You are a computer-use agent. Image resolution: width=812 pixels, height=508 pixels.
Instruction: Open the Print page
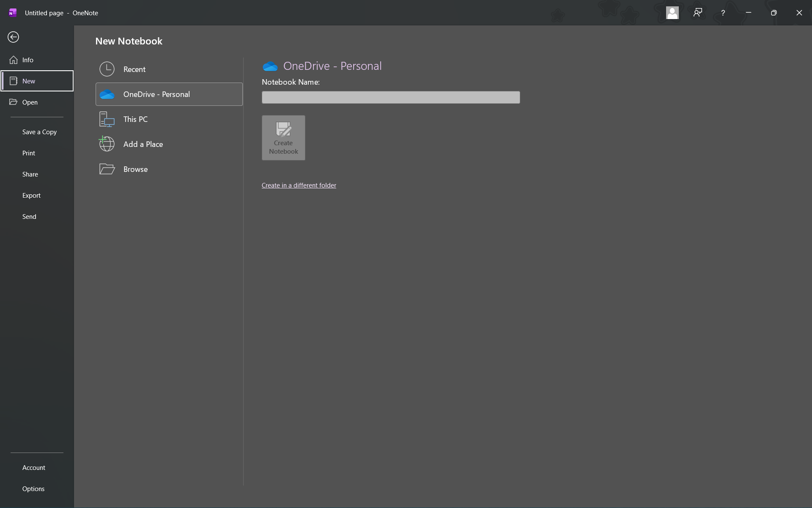(x=37, y=153)
